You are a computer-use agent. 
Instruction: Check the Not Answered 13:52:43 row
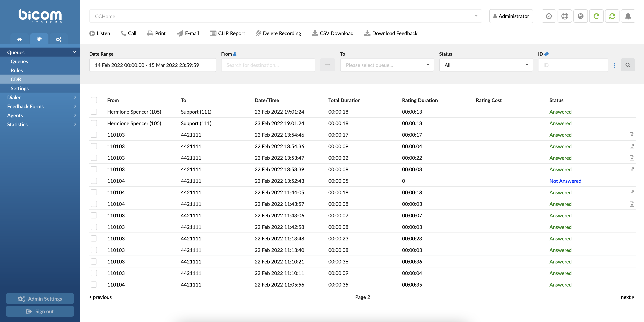[94, 181]
